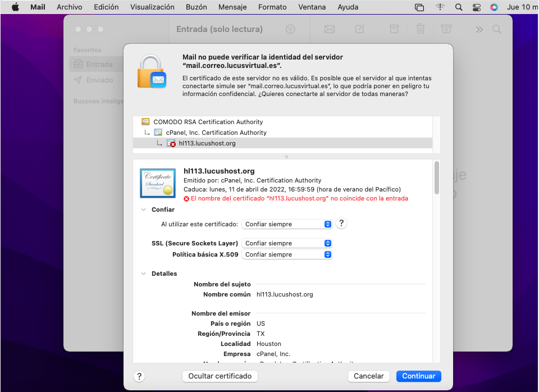This screenshot has height=392, width=539.
Task: Click the screen mirroring icon in the menu bar
Action: click(419, 7)
